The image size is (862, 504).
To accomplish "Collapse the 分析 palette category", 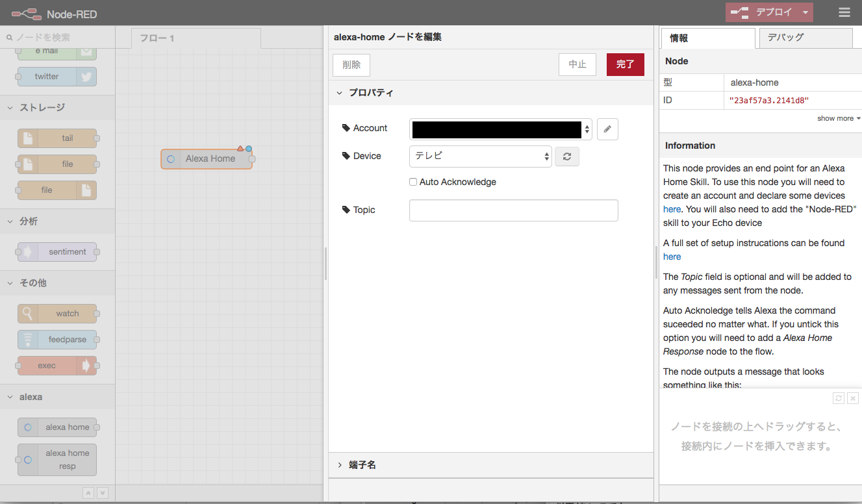I will click(57, 221).
